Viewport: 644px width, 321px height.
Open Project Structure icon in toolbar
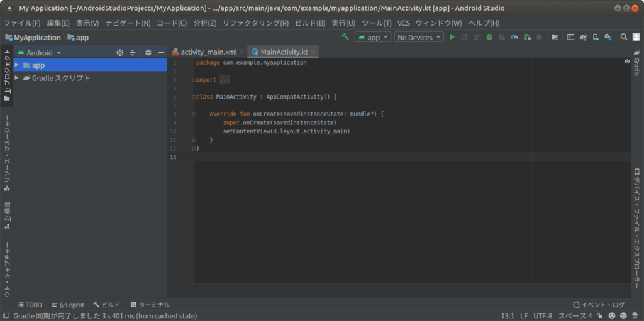point(555,37)
